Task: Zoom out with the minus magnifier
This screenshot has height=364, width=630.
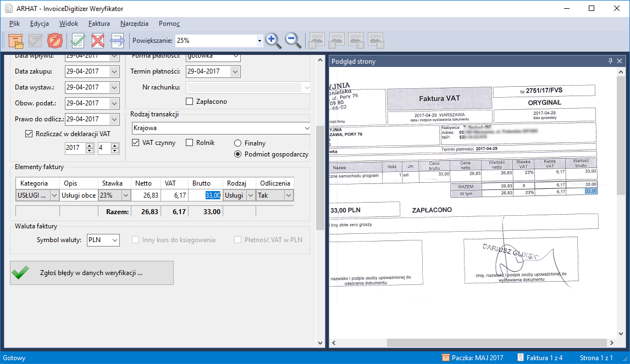Action: click(x=293, y=41)
